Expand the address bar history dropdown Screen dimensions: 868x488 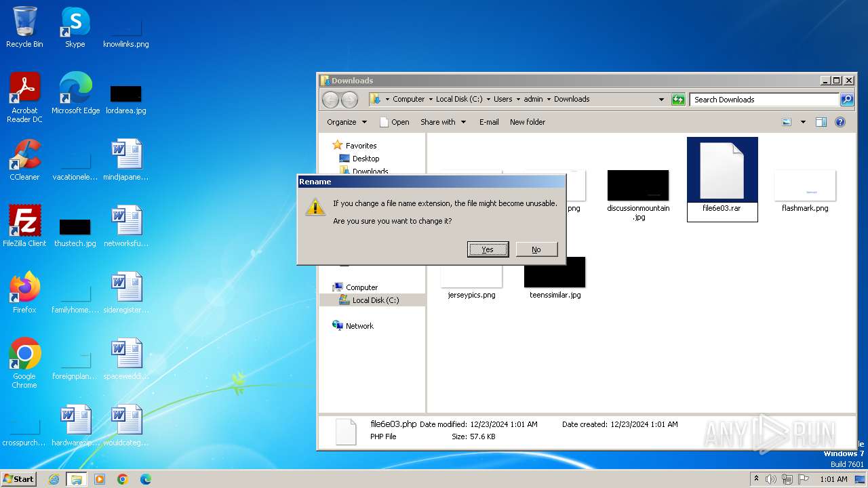tap(662, 100)
